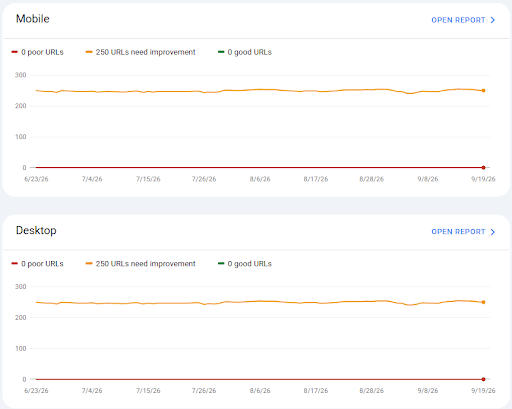Click the 100 axis value on the Desktop chart
Image resolution: width=512 pixels, height=409 pixels.
point(20,348)
